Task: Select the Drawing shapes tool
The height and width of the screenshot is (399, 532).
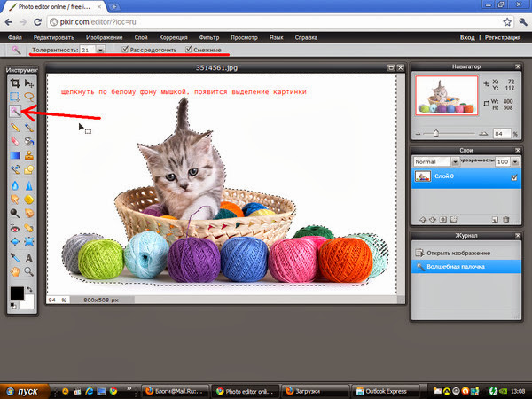Action: pos(29,169)
